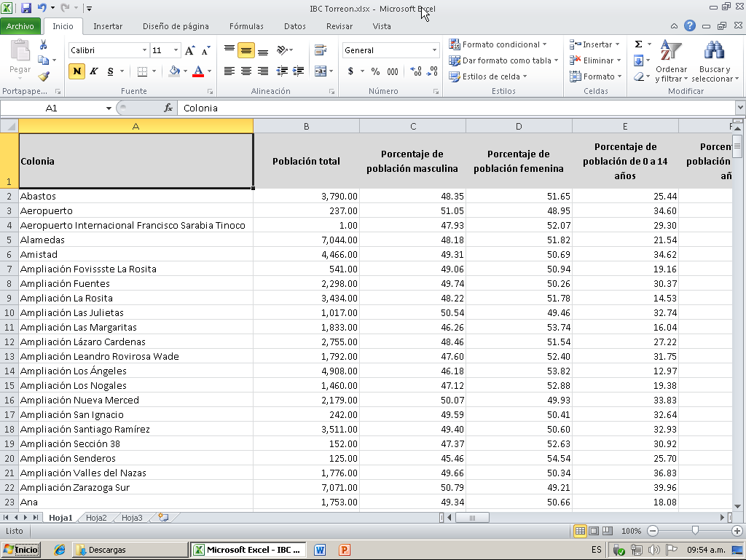Click the fill color paint bucket icon
Image resolution: width=746 pixels, height=560 pixels.
[x=175, y=71]
